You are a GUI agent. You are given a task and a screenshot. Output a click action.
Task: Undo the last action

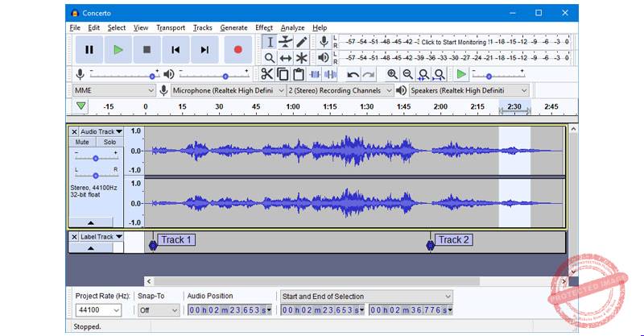(353, 74)
